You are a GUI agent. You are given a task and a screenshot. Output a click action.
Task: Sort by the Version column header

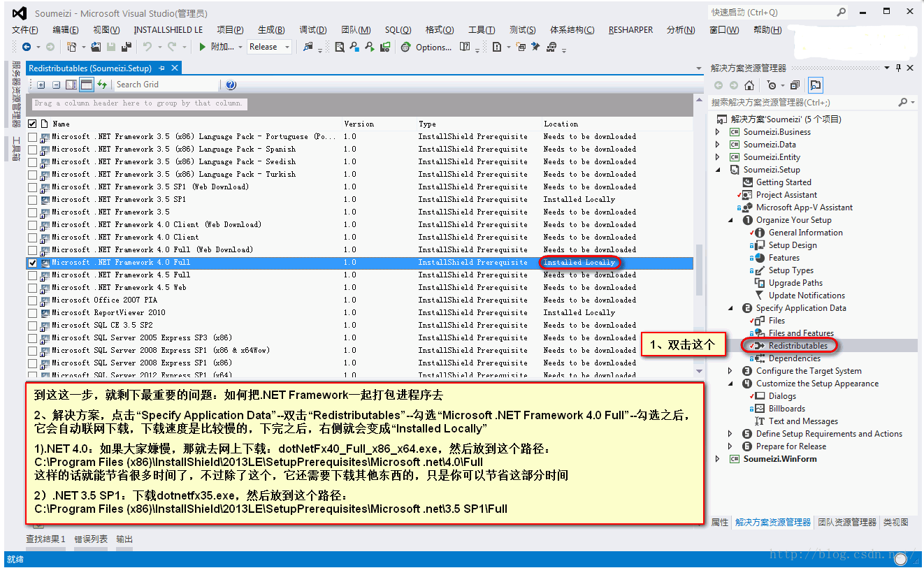(359, 124)
